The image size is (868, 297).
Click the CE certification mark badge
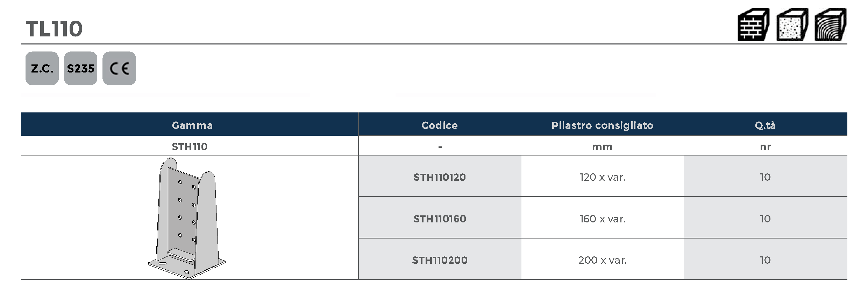pos(119,68)
